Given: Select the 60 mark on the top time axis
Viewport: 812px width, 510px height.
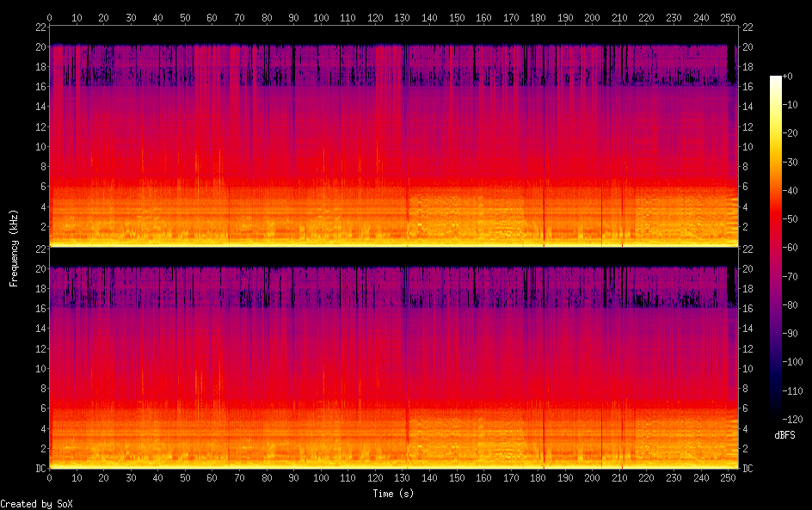Looking at the screenshot, I should point(212,17).
